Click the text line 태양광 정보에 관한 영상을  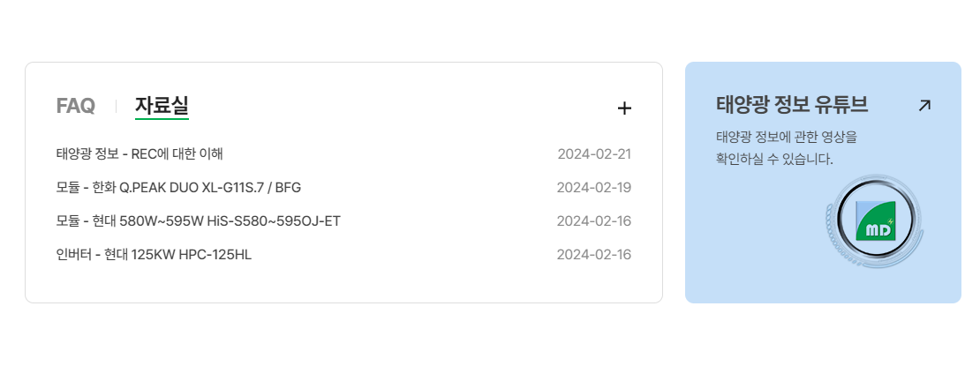tap(787, 137)
